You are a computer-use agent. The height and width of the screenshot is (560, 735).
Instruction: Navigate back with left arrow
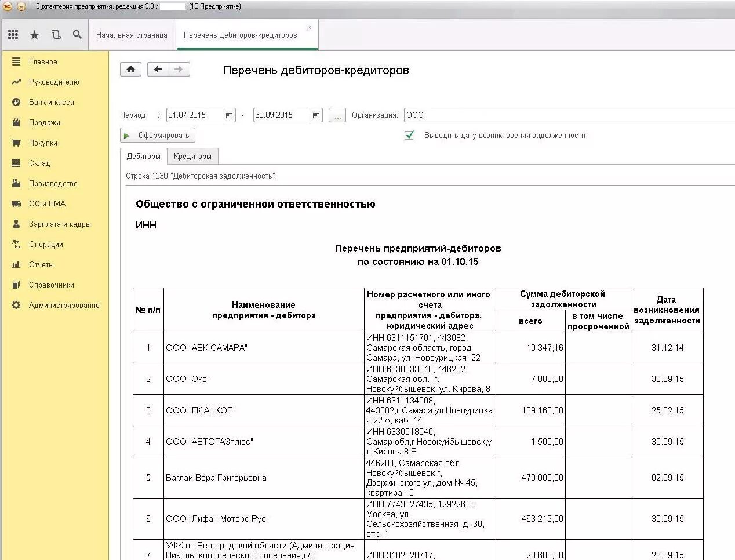[x=158, y=70]
